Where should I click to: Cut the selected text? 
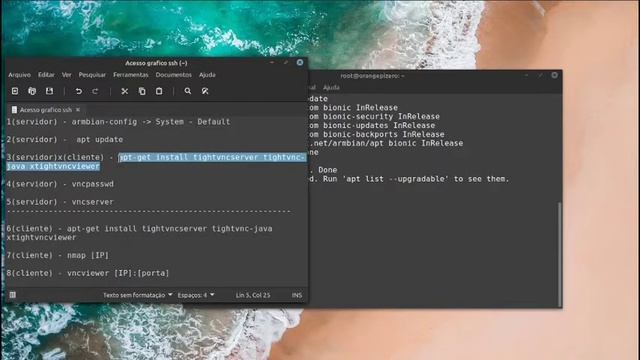click(x=125, y=91)
